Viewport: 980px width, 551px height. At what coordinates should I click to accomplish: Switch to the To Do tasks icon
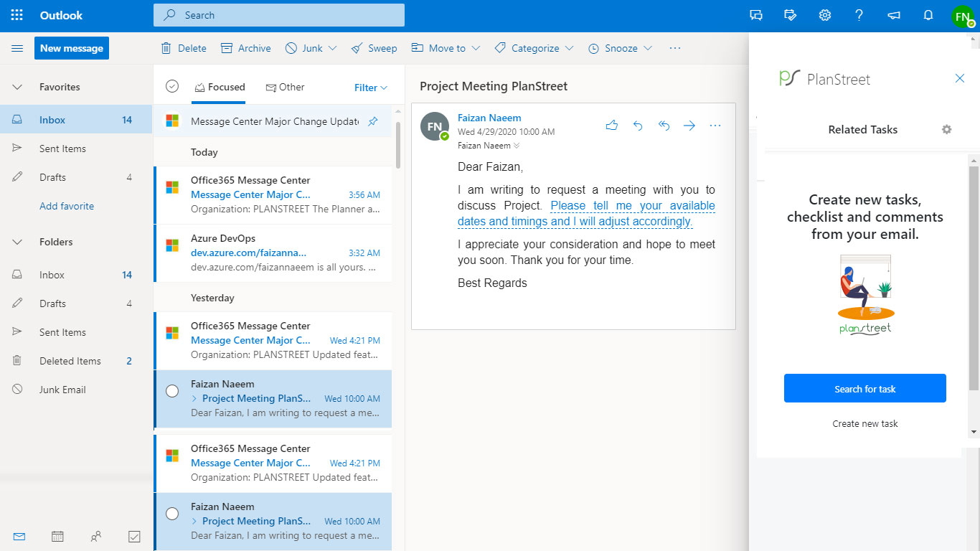tap(134, 536)
